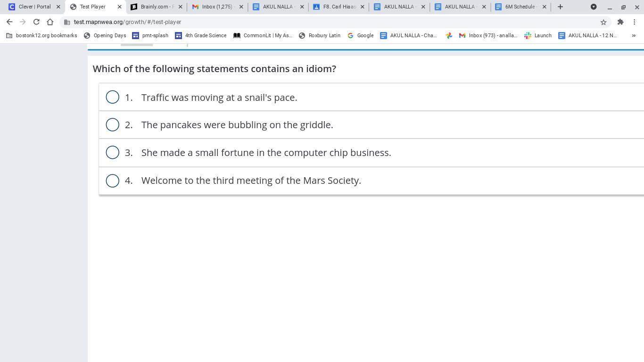Open the bostonk12.org bookmarks folder
Screen dimensions: 644x362
point(41,35)
